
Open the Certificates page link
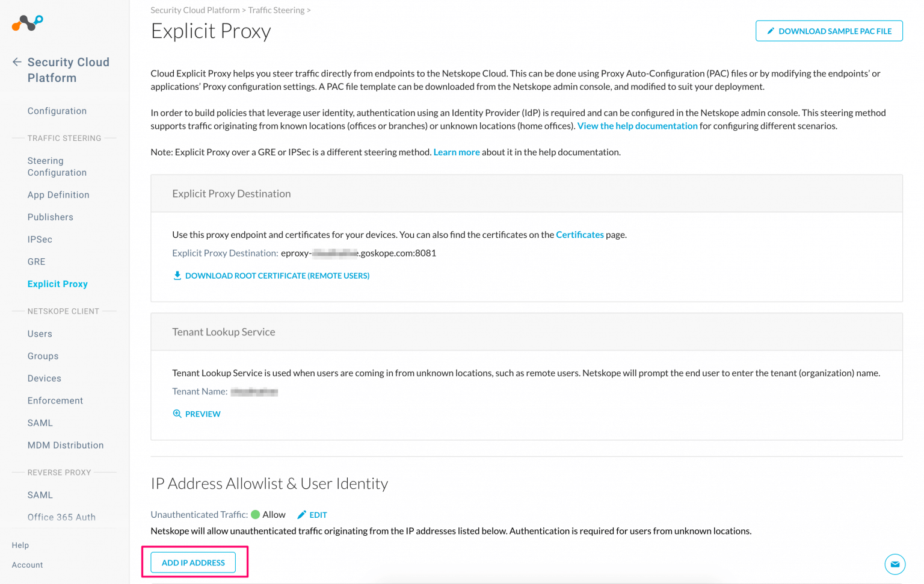point(579,235)
